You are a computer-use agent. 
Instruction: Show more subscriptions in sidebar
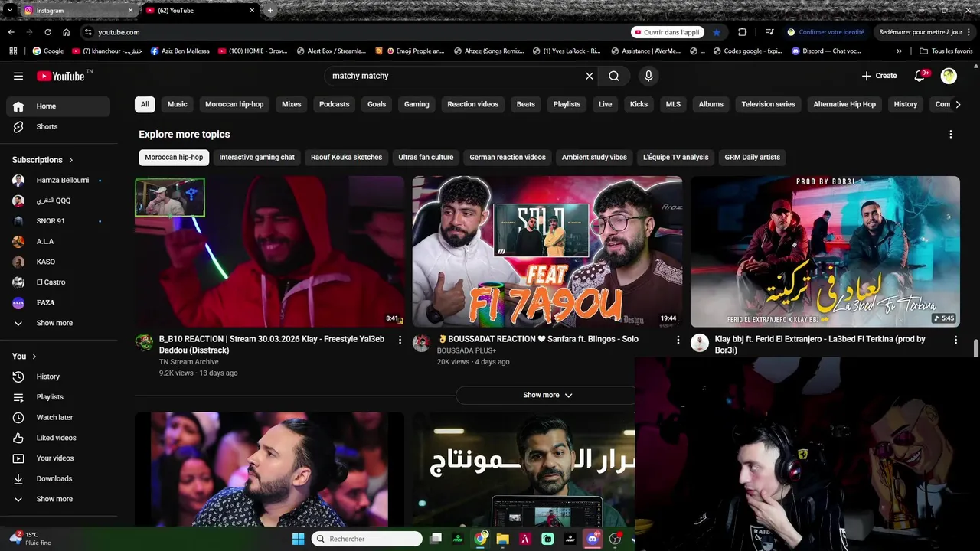click(x=58, y=323)
